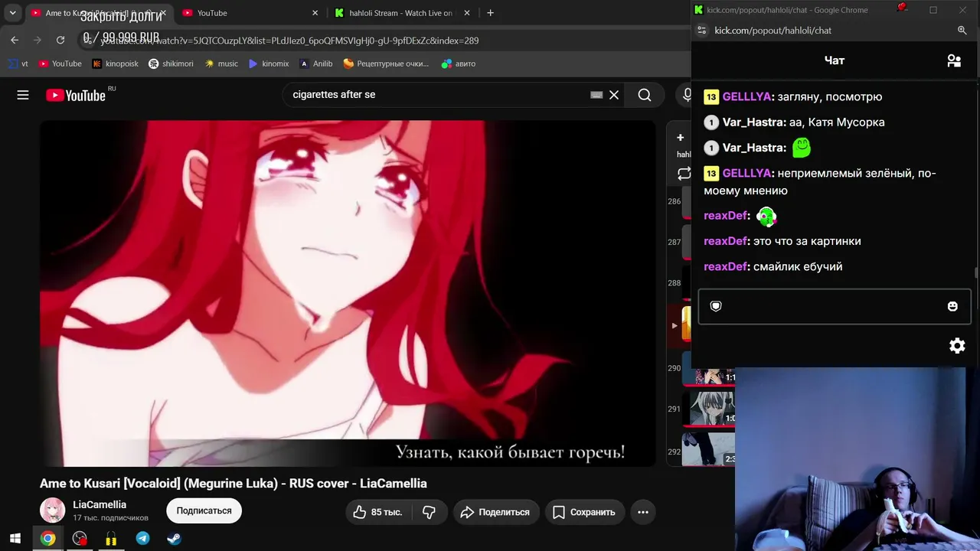Image resolution: width=980 pixels, height=551 pixels.
Task: Open the on-screen keyboard in search box
Action: [596, 95]
